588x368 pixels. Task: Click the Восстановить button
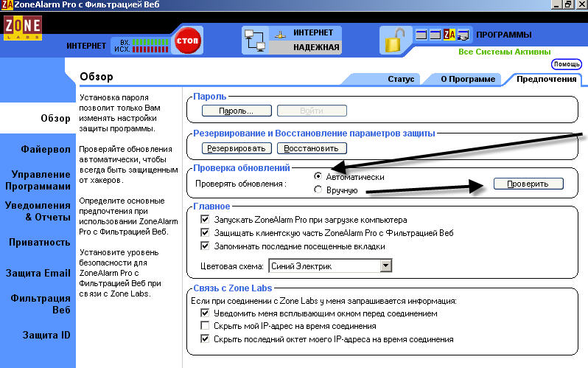click(312, 148)
